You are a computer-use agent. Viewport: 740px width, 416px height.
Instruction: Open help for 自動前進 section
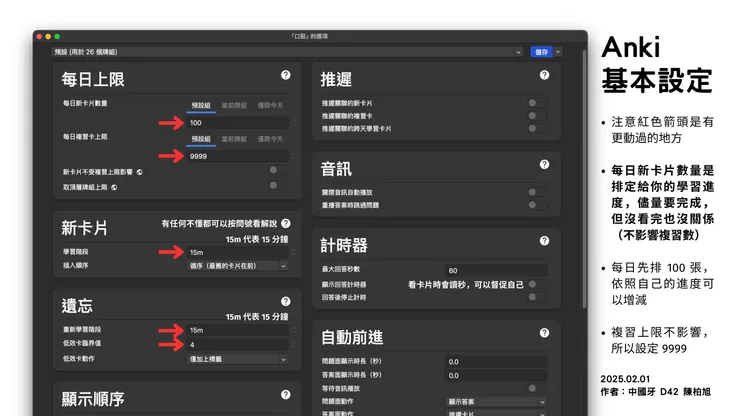coord(544,333)
